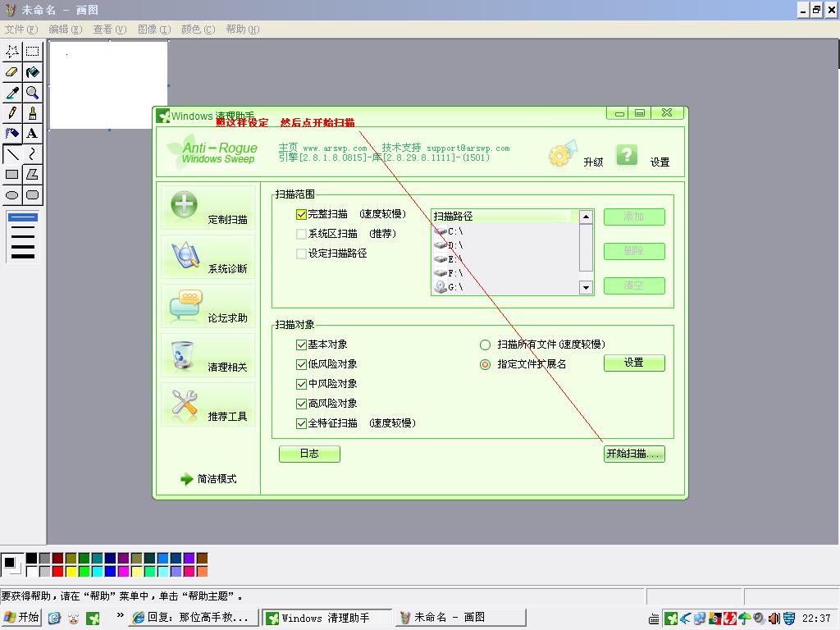Pick the black color in Paint palette
Image resolution: width=840 pixels, height=630 pixels.
pyautogui.click(x=32, y=559)
